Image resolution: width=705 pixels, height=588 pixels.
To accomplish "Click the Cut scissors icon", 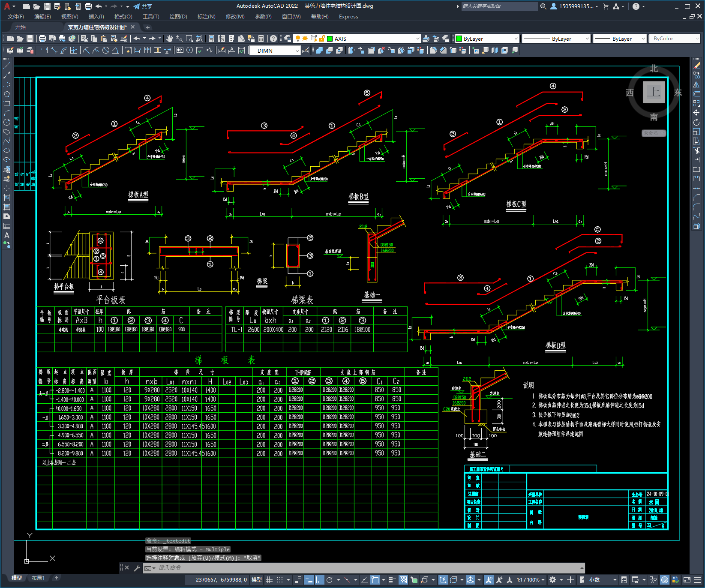I will (x=84, y=39).
